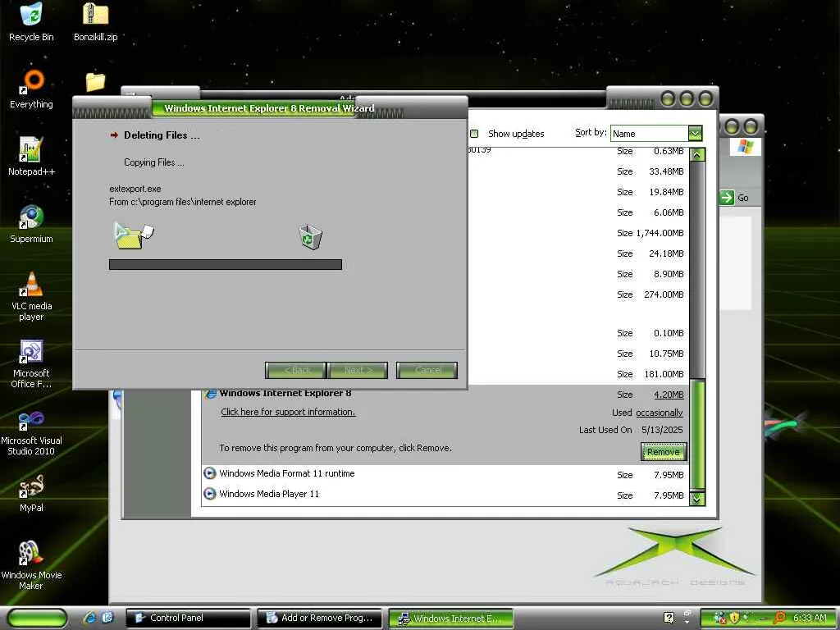Switch to Control Panel taskbar button
Screen dimensions: 840x630
[188, 619]
